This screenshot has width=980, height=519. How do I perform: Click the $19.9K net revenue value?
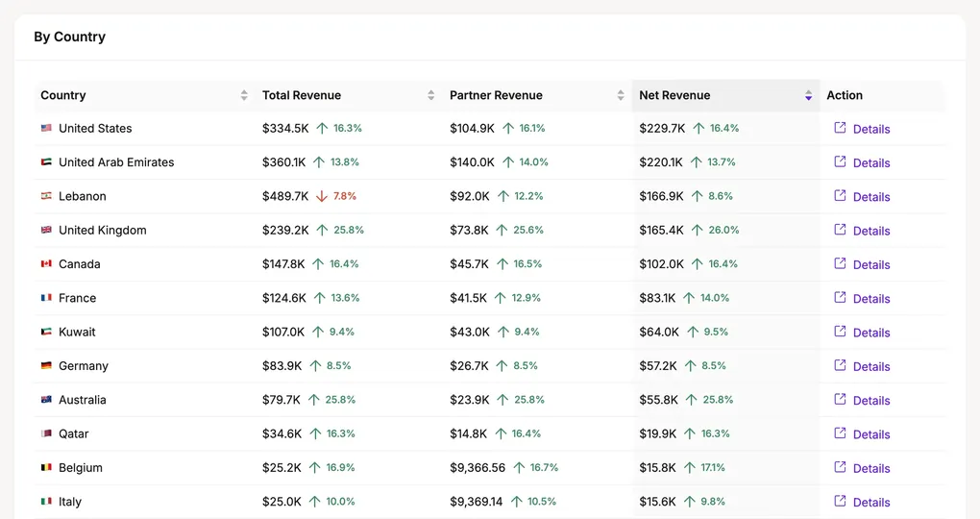click(x=657, y=433)
